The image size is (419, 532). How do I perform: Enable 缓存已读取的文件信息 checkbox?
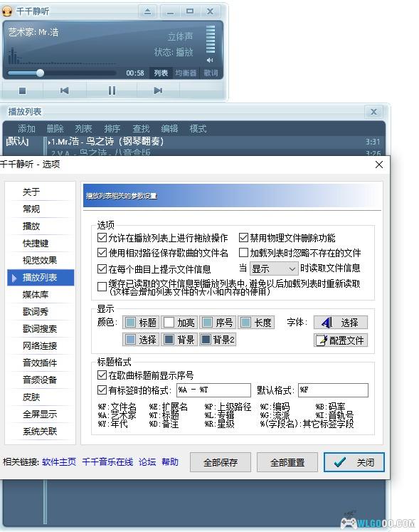tap(102, 287)
